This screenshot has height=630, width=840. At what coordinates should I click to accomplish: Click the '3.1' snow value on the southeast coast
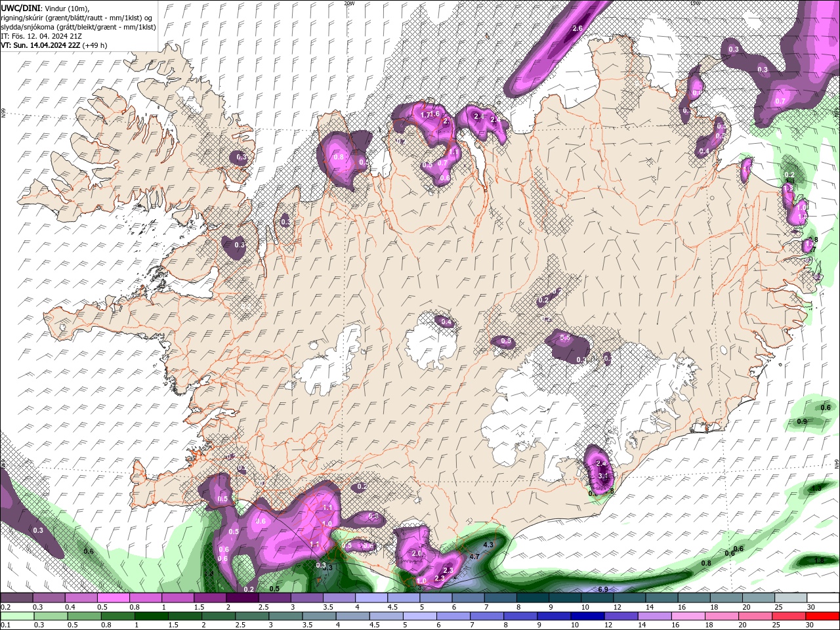click(604, 476)
